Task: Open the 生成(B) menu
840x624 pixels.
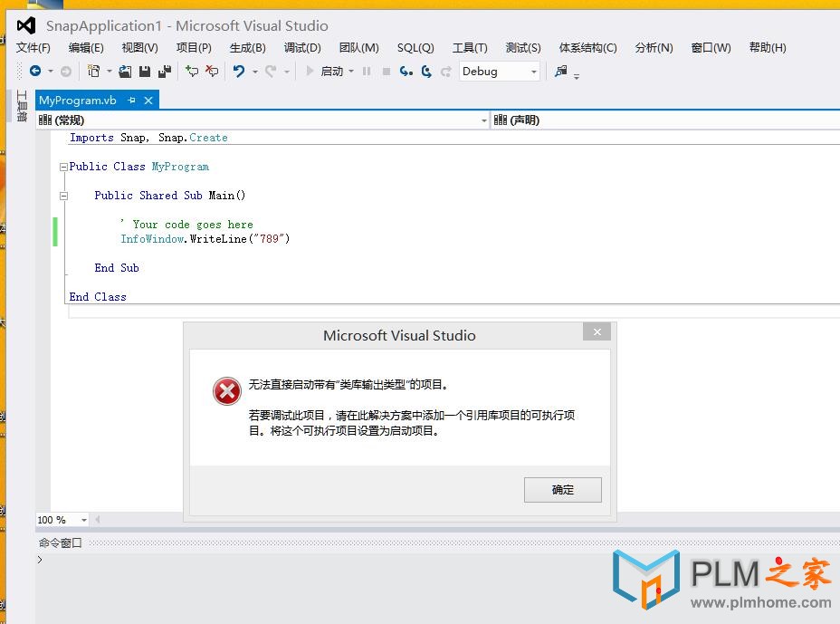Action: (x=247, y=48)
